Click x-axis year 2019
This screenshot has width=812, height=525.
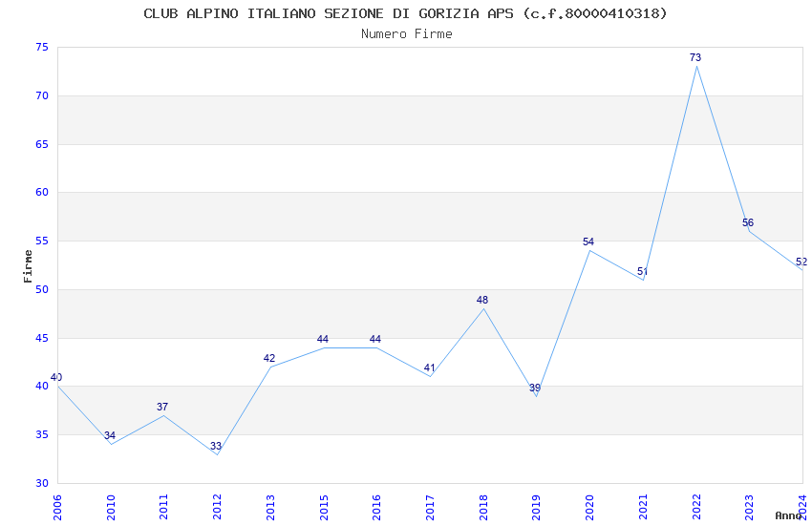point(537,507)
